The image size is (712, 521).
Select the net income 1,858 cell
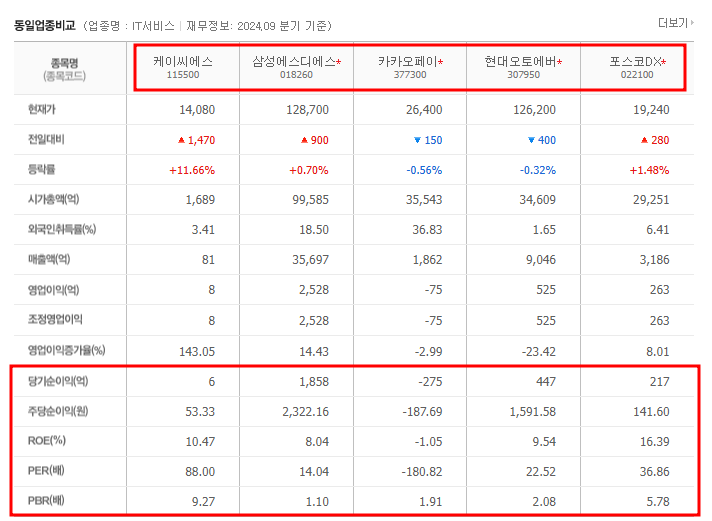(x=314, y=382)
